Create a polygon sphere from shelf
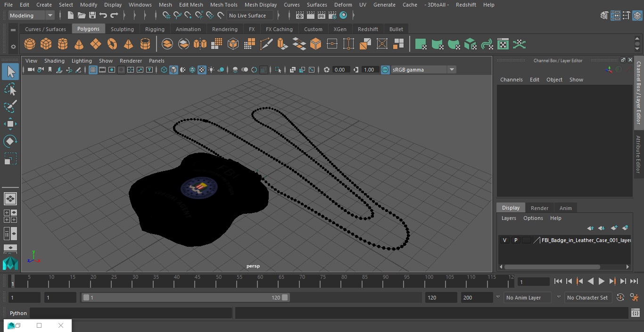This screenshot has height=332, width=644. point(30,44)
